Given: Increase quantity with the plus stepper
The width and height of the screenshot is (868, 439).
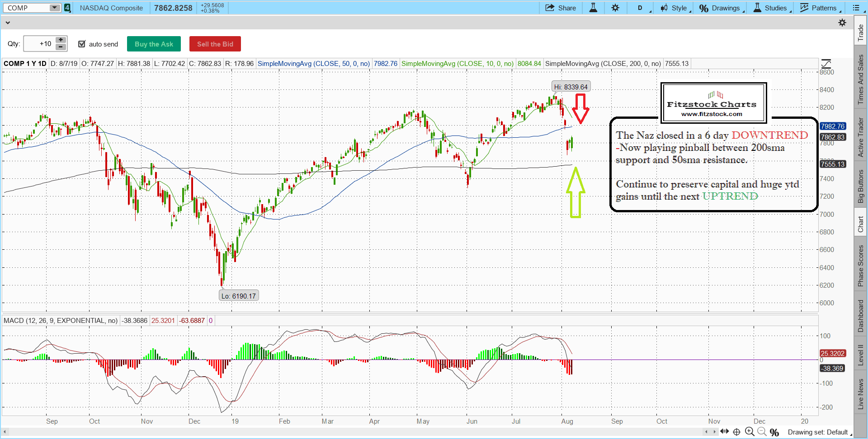Looking at the screenshot, I should click(61, 40).
